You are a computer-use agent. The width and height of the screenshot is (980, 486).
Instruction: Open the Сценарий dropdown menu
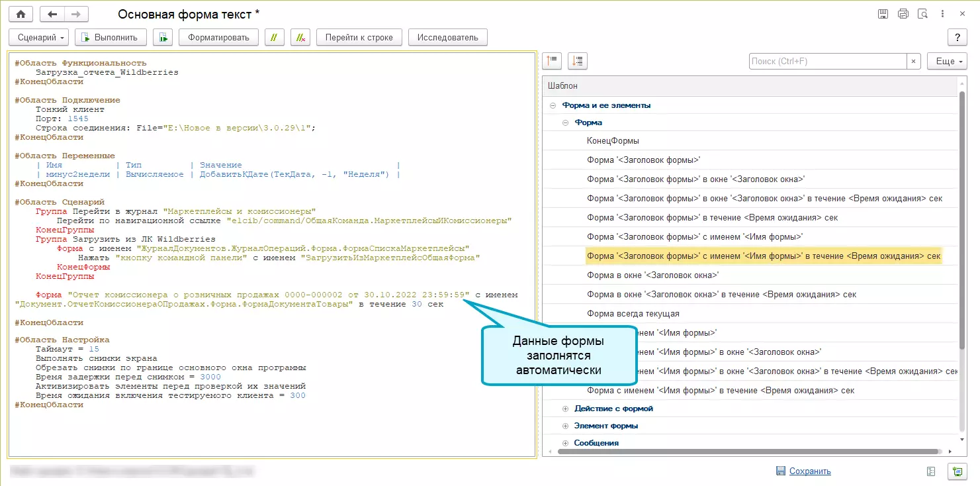[x=39, y=37]
